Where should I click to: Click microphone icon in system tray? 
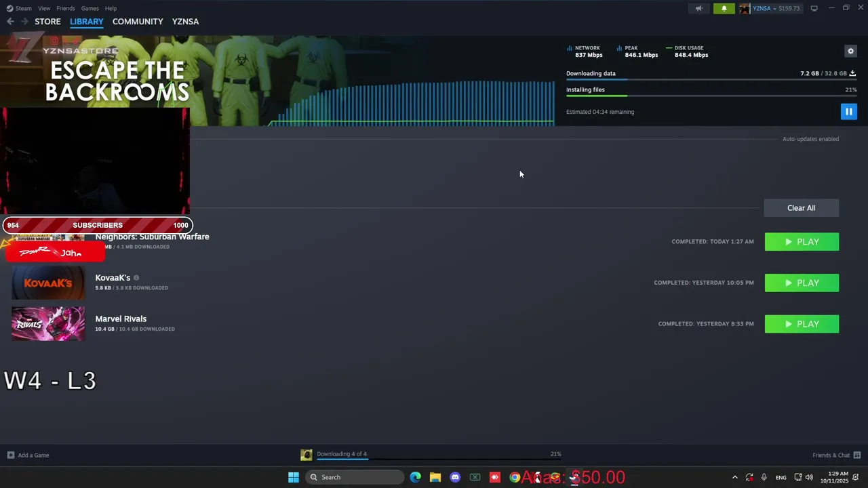[x=764, y=477]
